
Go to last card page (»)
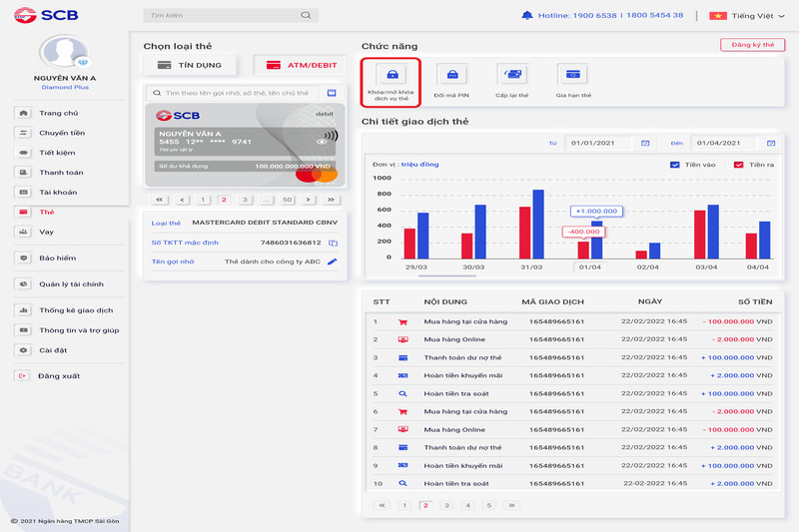[332, 200]
